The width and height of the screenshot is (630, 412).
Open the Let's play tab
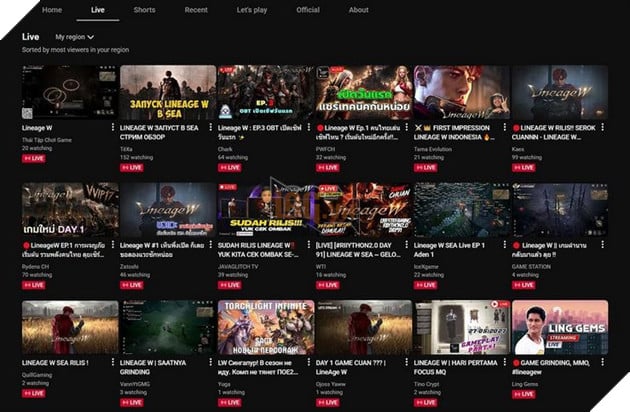[252, 10]
